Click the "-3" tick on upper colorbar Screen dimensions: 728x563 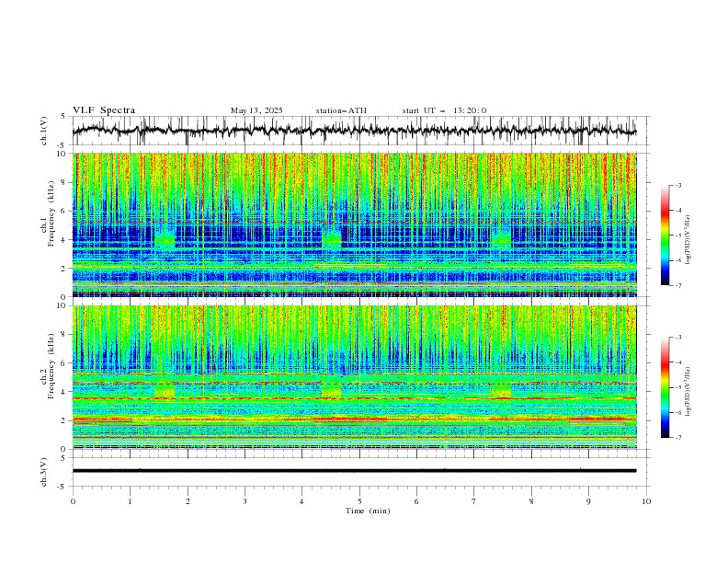(678, 185)
